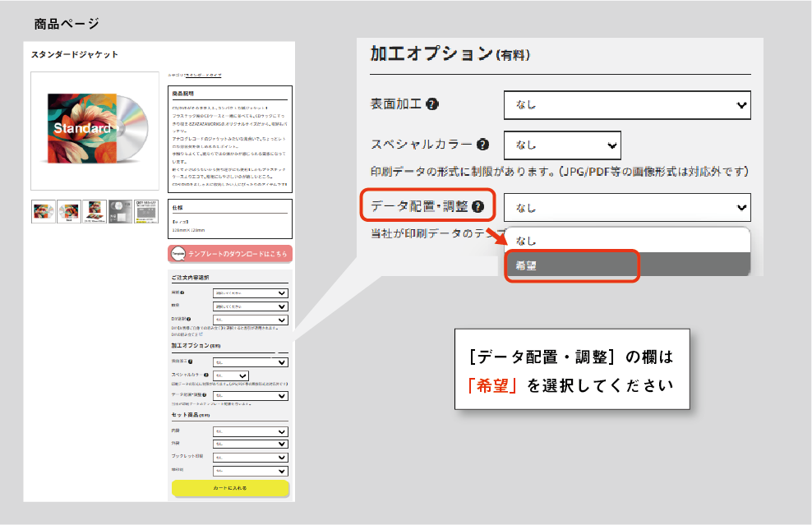
Task: Click help icon beside スペシャルカラー in enlarged panel
Action: [483, 145]
